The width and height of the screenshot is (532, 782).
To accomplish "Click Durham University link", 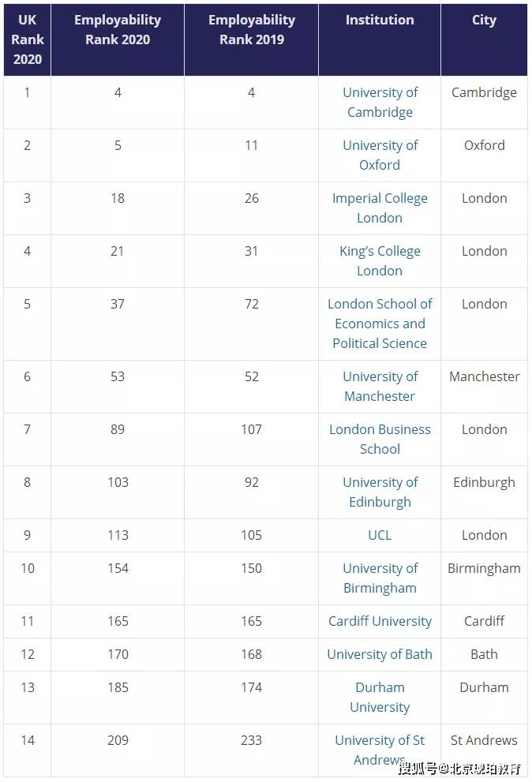I will pyautogui.click(x=380, y=698).
